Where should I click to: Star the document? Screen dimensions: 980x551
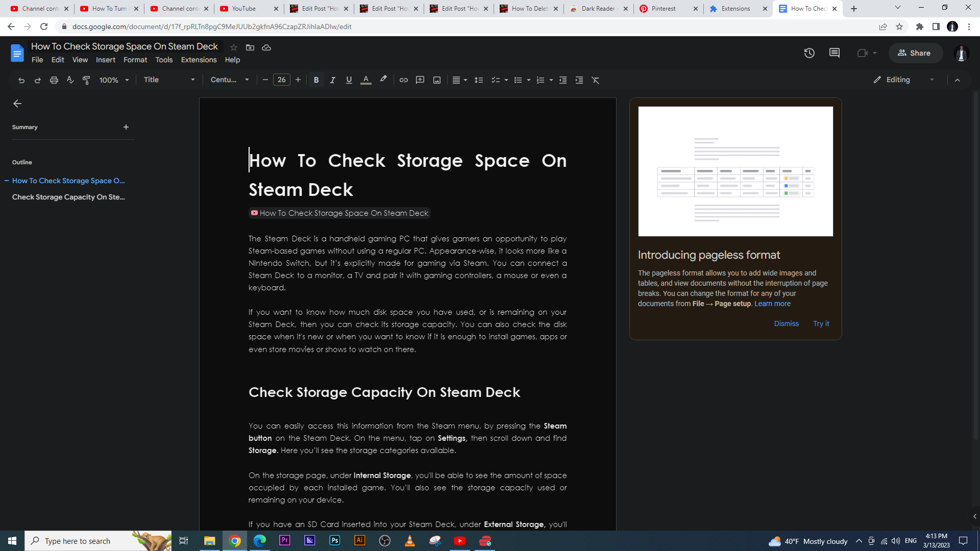[233, 47]
